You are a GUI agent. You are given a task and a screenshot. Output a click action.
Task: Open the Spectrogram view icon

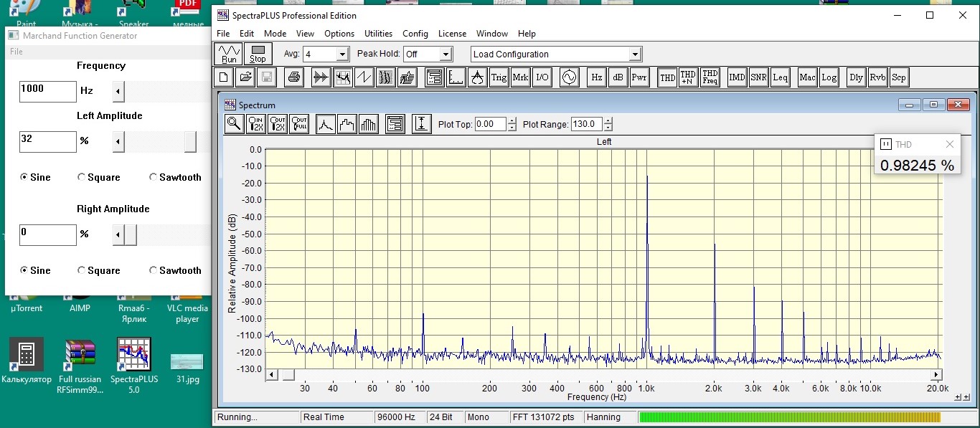(x=385, y=77)
